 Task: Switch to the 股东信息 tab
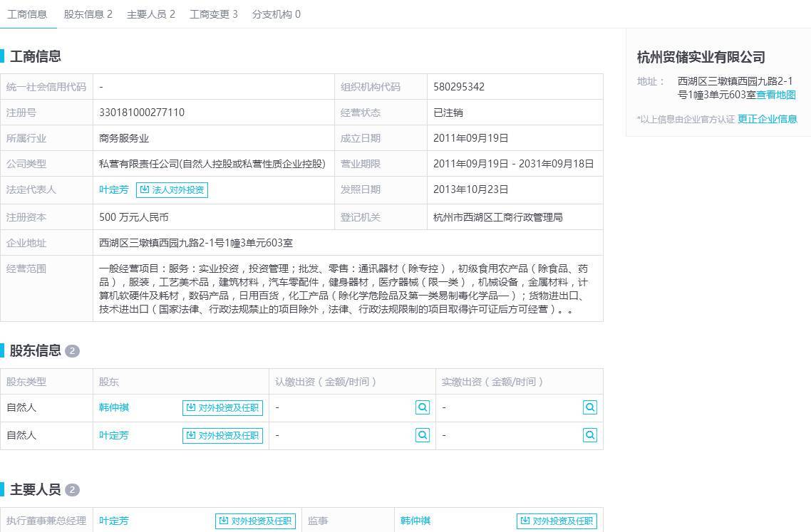(88, 14)
